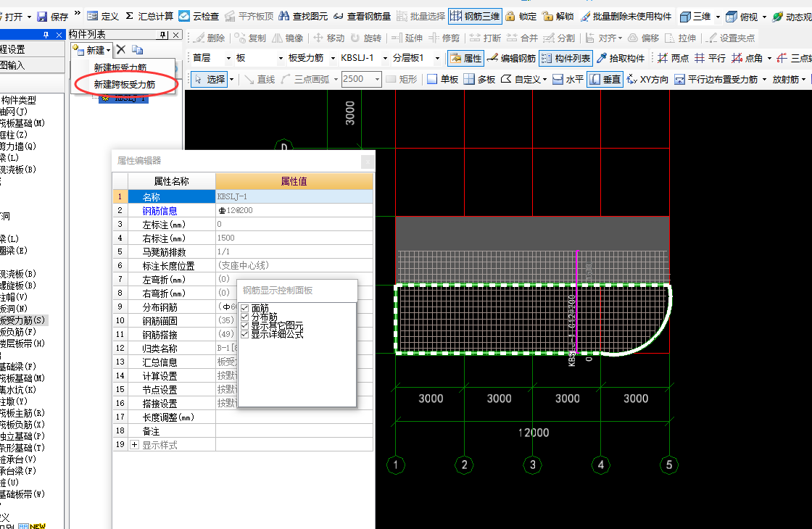Click copy icon in 构件列表 toolbar

[x=137, y=50]
